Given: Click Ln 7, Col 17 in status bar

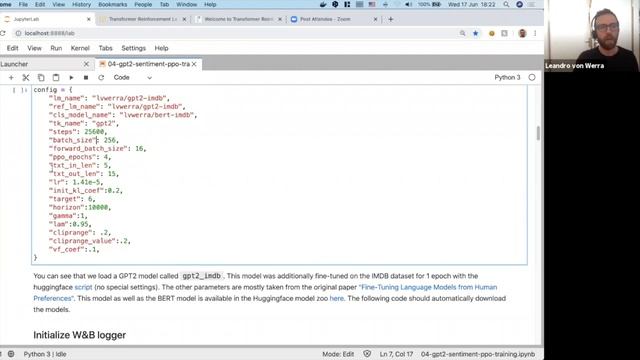Looking at the screenshot, I should tap(396, 354).
